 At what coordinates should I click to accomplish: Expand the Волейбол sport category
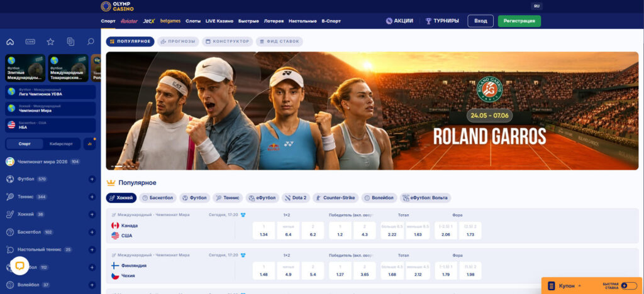(x=92, y=285)
